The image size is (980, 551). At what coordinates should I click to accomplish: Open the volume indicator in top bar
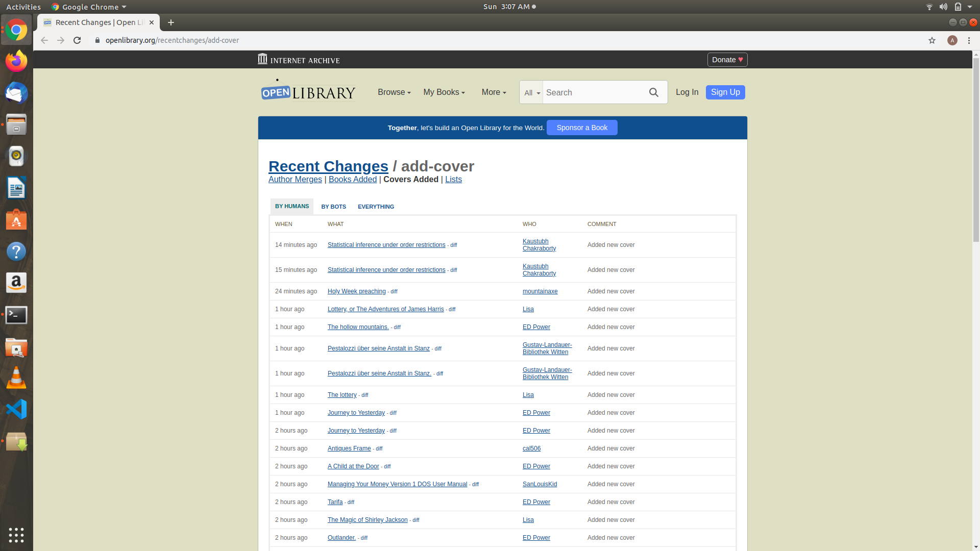coord(943,7)
